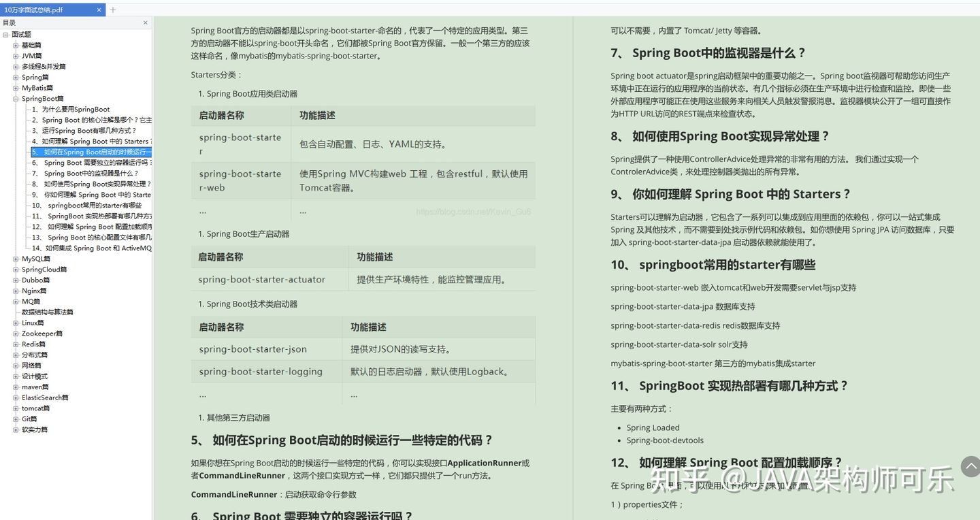Select the 数据结构与算法篇 bookmark

(x=48, y=312)
